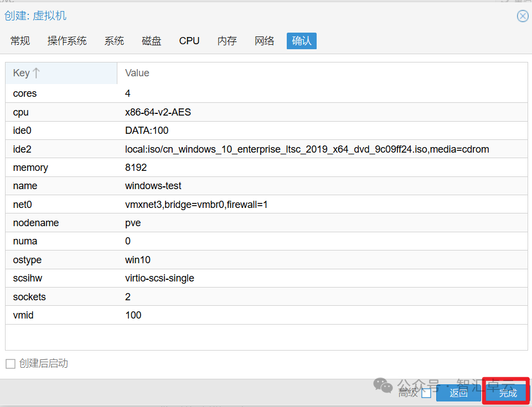Select the name windows-test row

pos(266,186)
